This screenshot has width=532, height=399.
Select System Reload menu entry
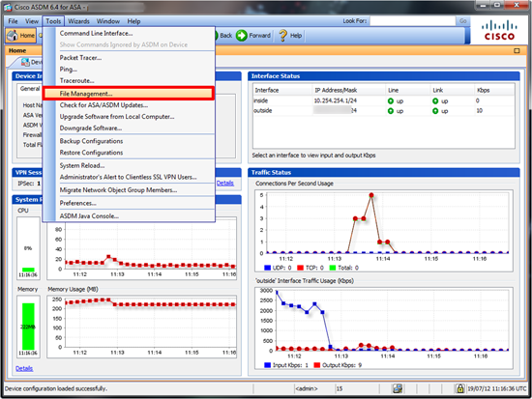(129, 165)
